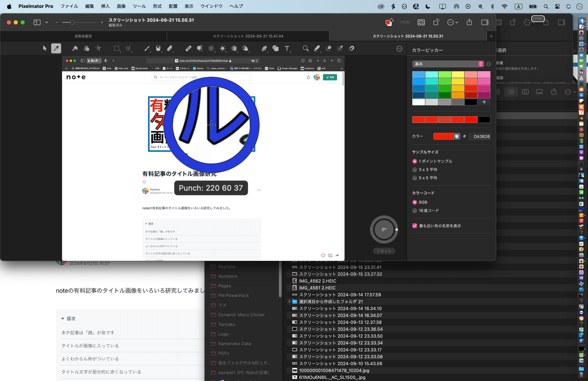Add a new tab with plus button
The width and height of the screenshot is (588, 381).
click(x=491, y=36)
